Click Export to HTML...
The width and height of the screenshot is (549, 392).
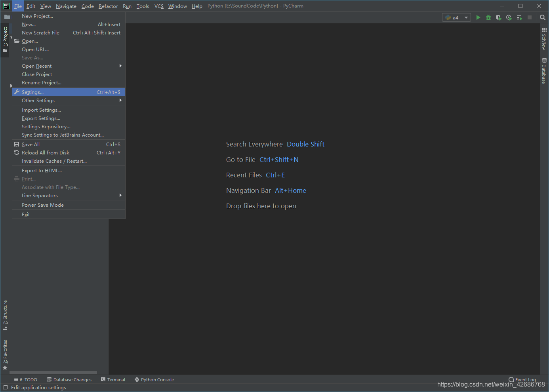[x=69, y=171]
